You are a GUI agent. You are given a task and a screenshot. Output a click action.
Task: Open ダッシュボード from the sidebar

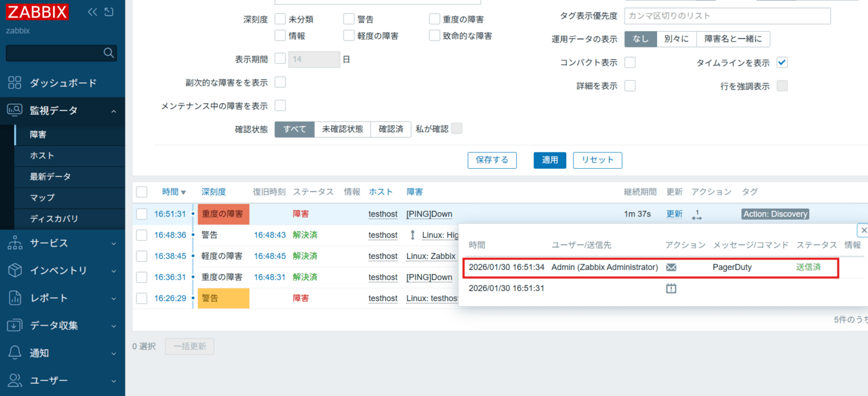point(62,83)
